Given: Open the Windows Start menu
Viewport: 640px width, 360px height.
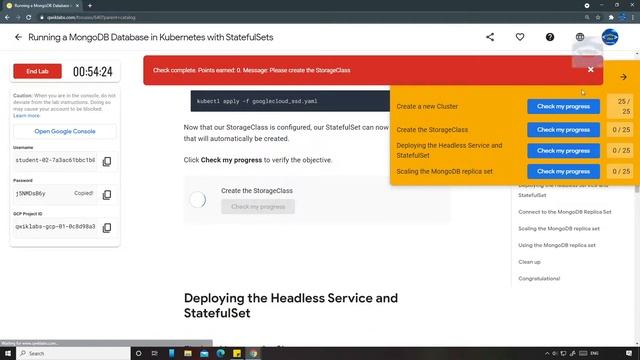Looking at the screenshot, I should (8, 353).
